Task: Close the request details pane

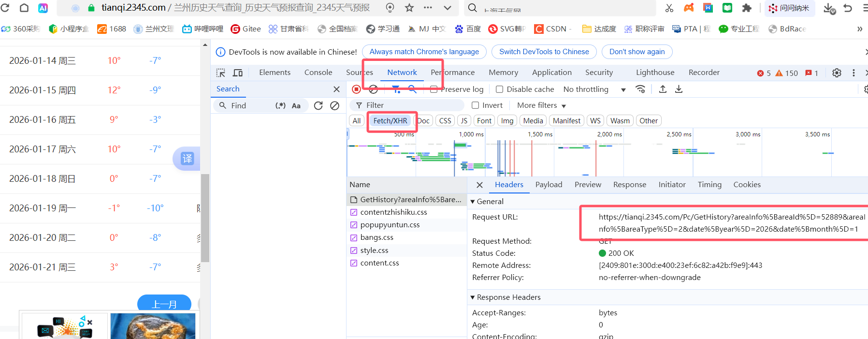Action: point(479,185)
